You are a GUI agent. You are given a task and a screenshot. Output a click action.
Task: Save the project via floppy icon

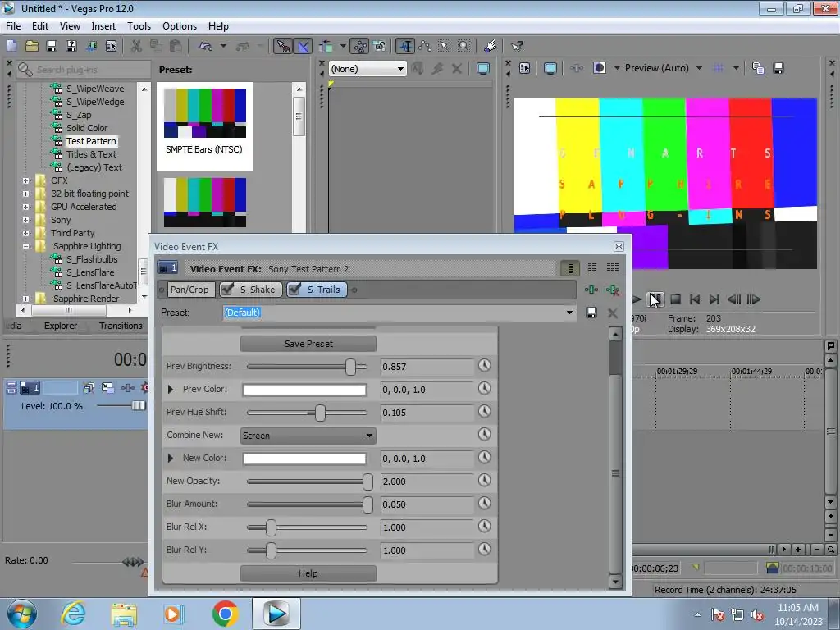pyautogui.click(x=52, y=46)
